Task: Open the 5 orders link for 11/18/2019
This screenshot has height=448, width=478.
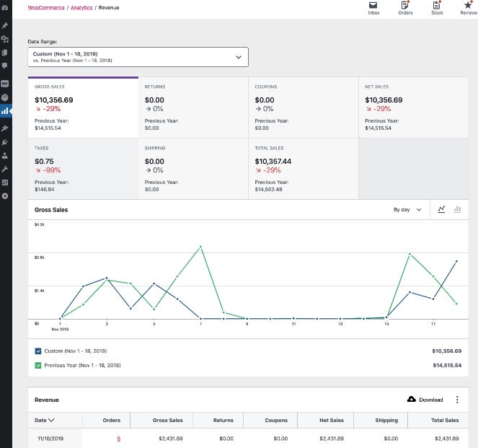Action: tap(118, 439)
